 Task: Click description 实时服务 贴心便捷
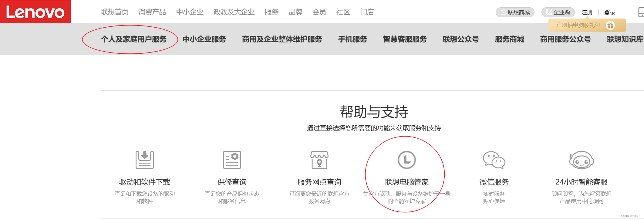[x=494, y=198]
